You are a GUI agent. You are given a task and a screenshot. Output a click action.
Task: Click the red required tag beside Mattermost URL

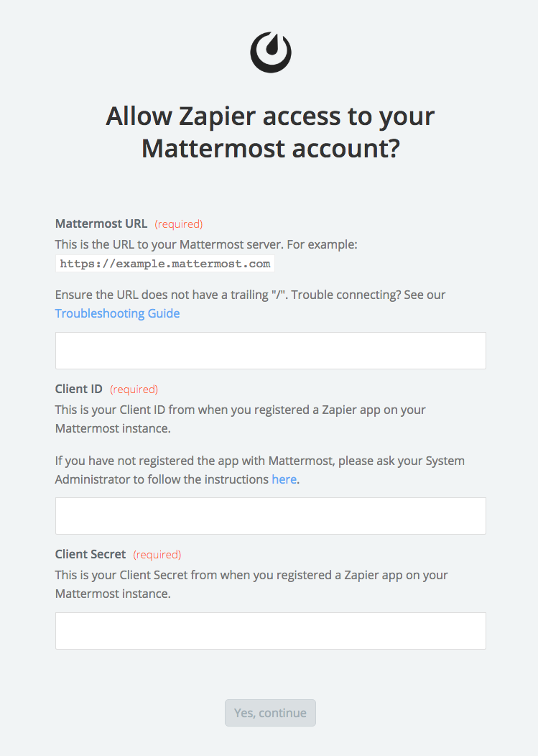[x=178, y=224]
